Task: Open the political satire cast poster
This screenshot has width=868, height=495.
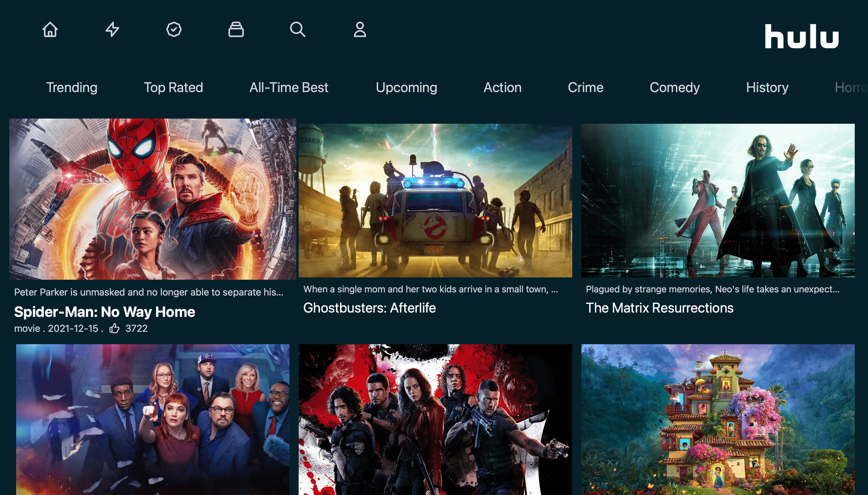Action: click(x=153, y=420)
